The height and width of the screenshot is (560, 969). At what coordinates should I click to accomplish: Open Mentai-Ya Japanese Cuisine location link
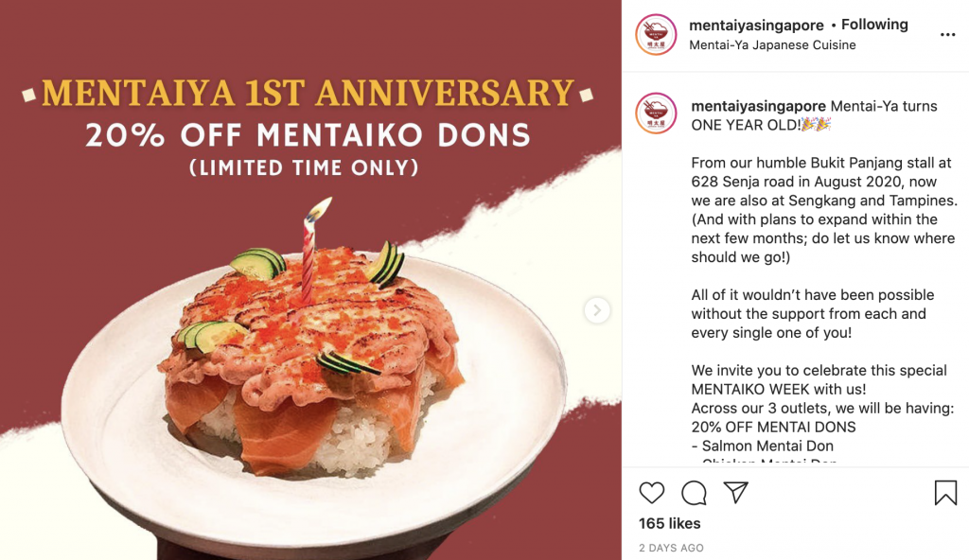(772, 44)
